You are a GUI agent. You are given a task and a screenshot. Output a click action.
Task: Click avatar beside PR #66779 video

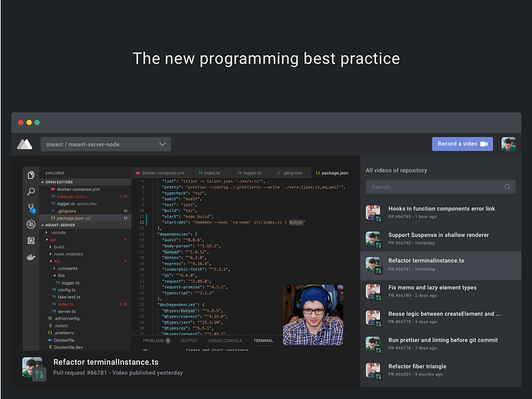click(373, 317)
